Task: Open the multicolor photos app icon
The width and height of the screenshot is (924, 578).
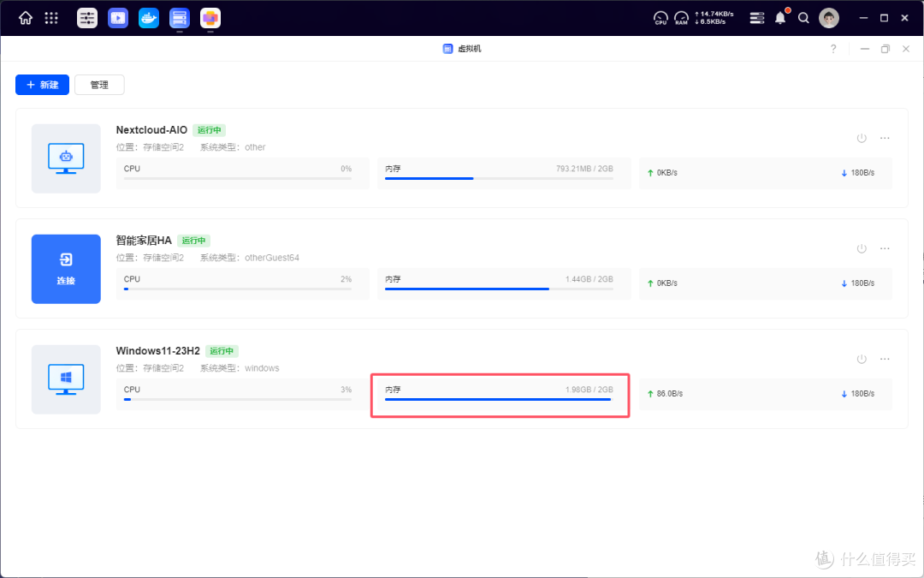Action: 210,18
